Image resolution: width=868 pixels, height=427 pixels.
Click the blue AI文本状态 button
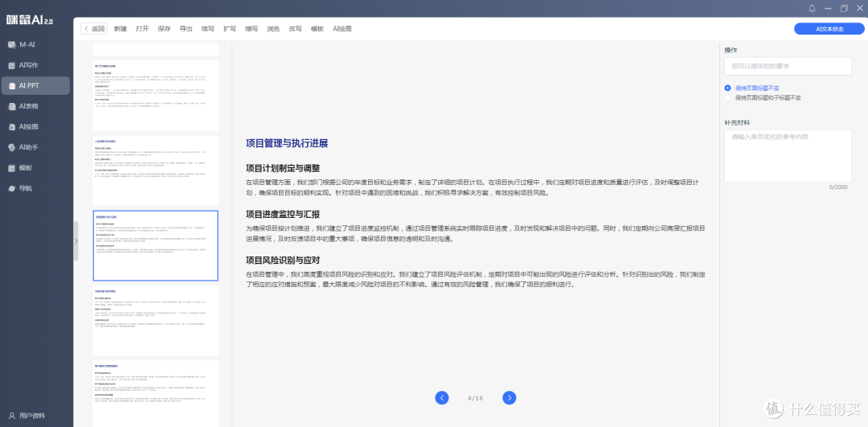click(829, 30)
